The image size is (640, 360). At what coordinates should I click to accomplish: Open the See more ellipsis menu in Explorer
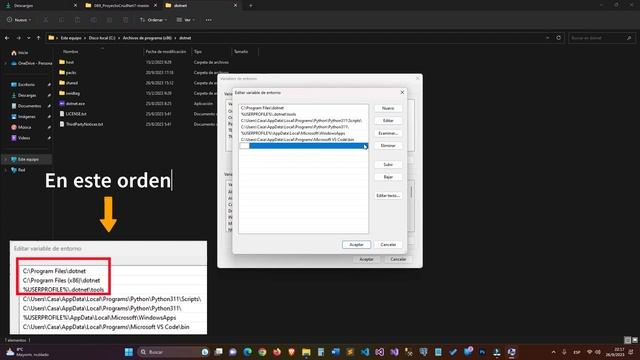[x=209, y=20]
